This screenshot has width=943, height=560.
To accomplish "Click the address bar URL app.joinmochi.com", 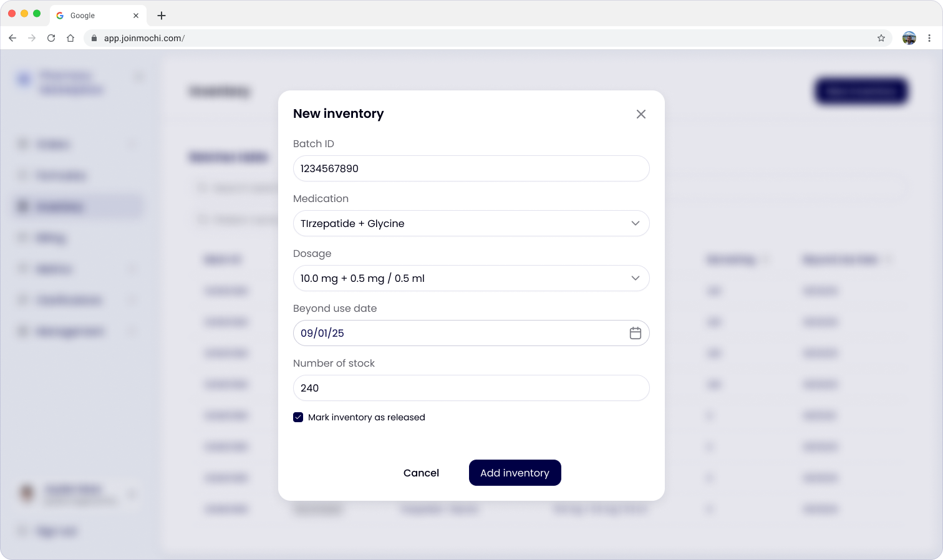I will [x=144, y=38].
